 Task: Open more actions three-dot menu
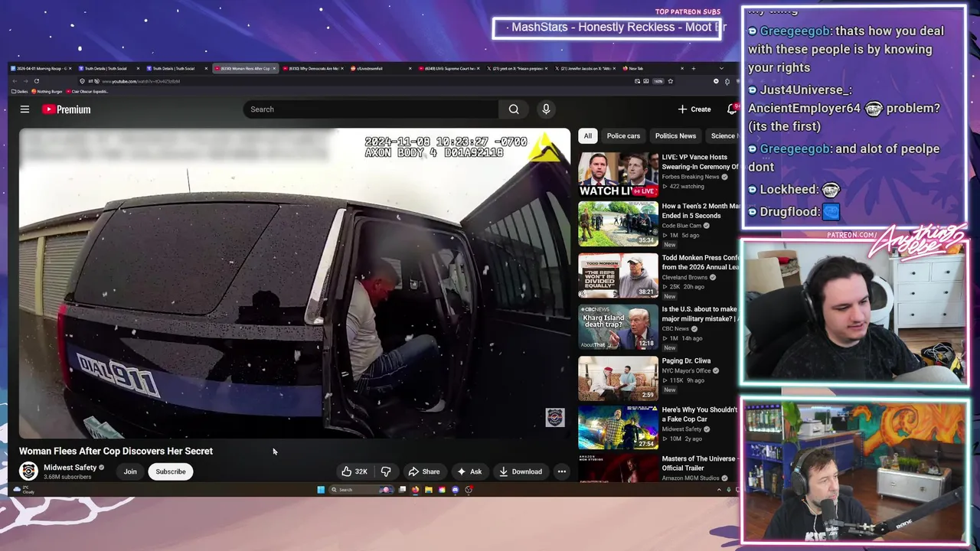pyautogui.click(x=561, y=471)
